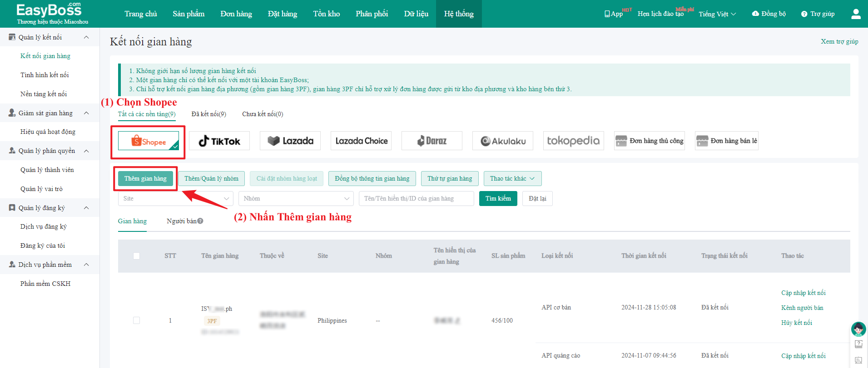Open the Phân phối menu
Image resolution: width=868 pixels, height=368 pixels.
coord(372,14)
